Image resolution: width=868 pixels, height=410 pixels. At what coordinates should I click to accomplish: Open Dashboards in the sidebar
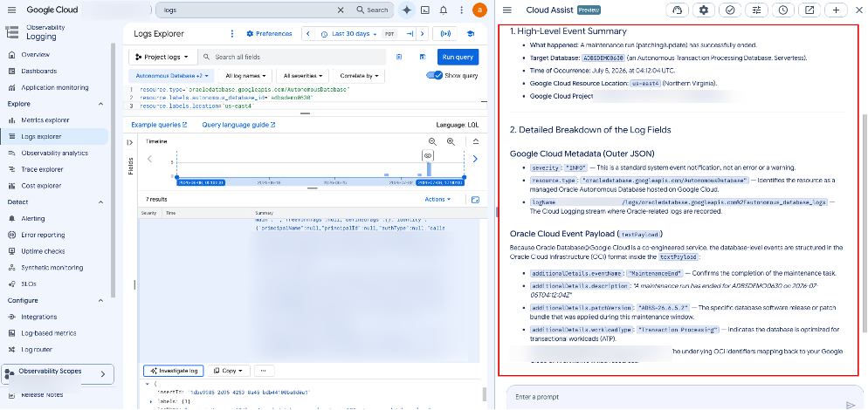click(x=38, y=71)
